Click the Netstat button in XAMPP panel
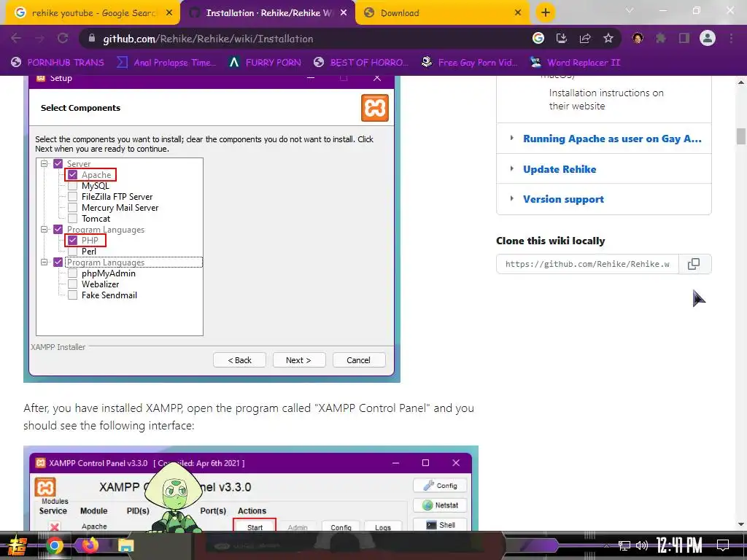747x560 pixels. [x=440, y=505]
